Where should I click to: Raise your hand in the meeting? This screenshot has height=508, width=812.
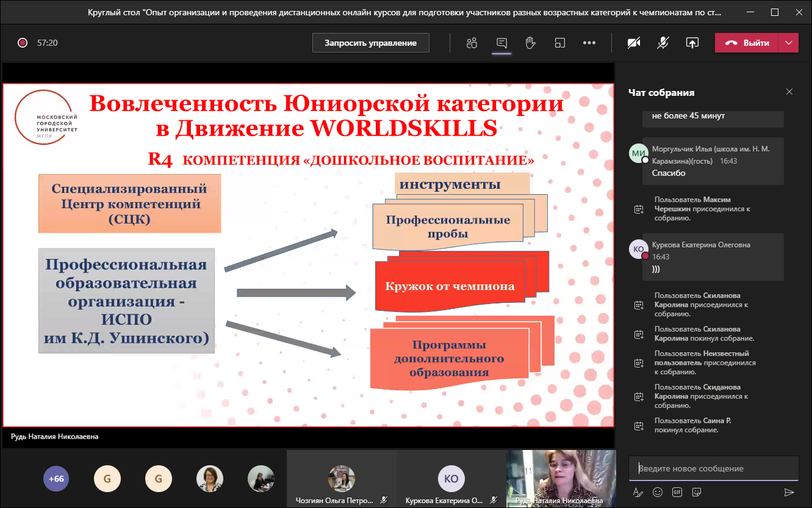click(530, 43)
